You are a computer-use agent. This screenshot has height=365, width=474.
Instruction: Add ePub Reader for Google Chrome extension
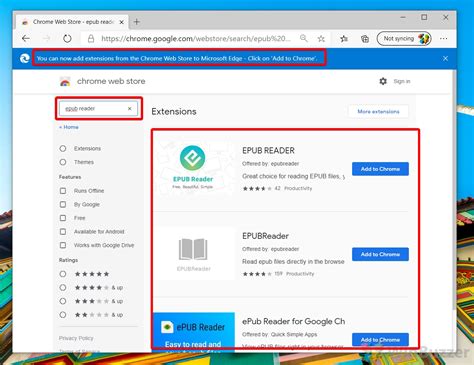380,340
